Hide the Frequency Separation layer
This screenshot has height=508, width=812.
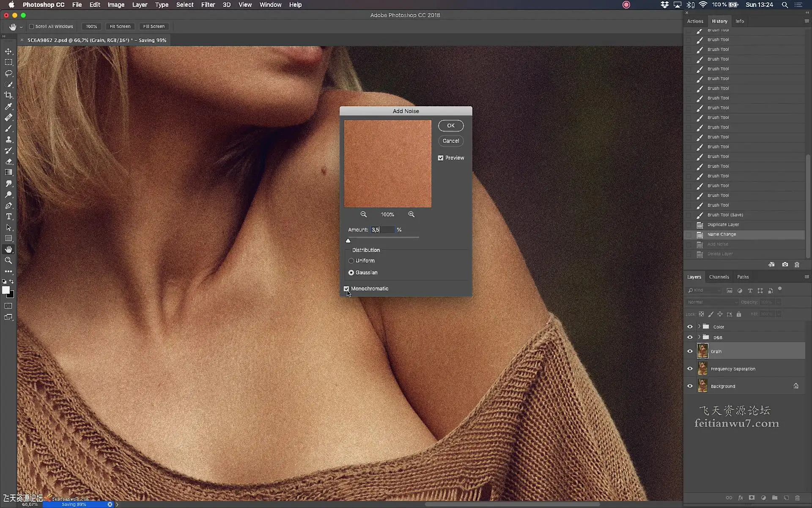click(x=690, y=369)
